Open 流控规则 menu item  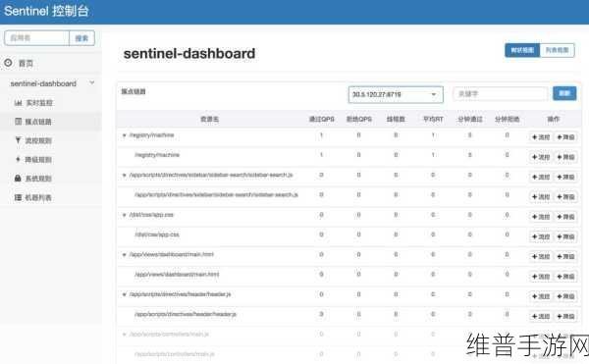click(x=38, y=140)
